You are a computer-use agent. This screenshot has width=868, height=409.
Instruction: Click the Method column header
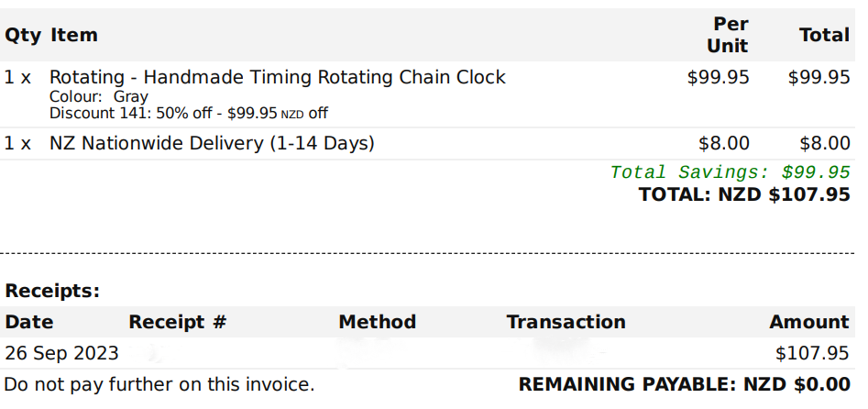tap(377, 322)
